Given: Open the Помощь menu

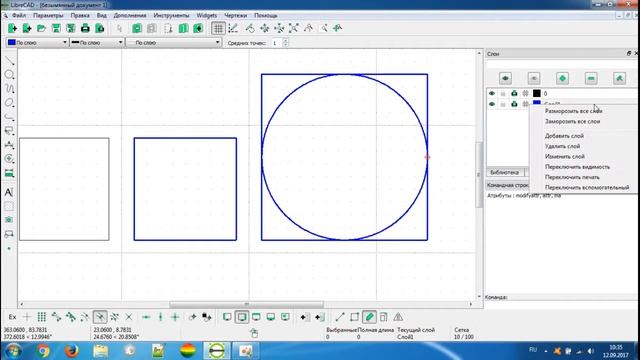Looking at the screenshot, I should 266,16.
